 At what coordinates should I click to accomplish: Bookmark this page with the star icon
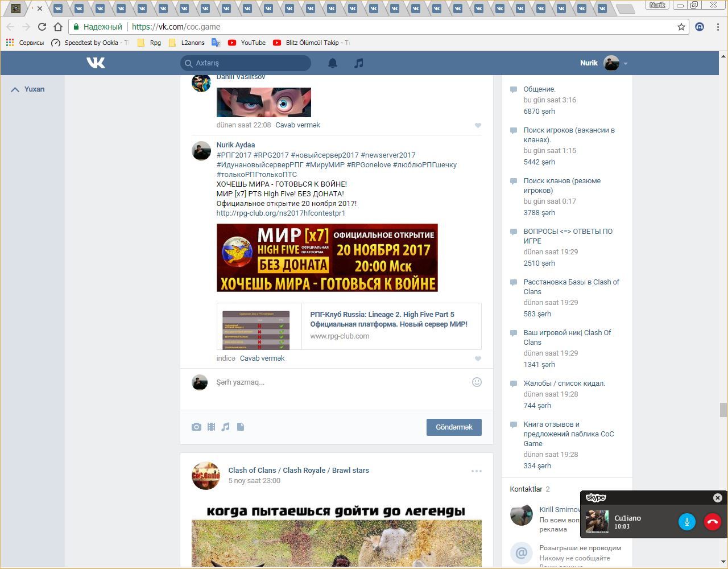(x=681, y=27)
